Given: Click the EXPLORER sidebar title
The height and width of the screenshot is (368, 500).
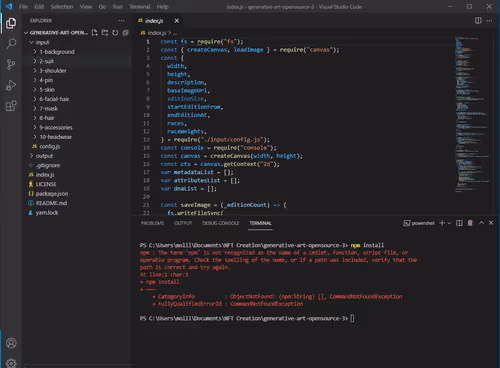Looking at the screenshot, I should click(x=41, y=21).
